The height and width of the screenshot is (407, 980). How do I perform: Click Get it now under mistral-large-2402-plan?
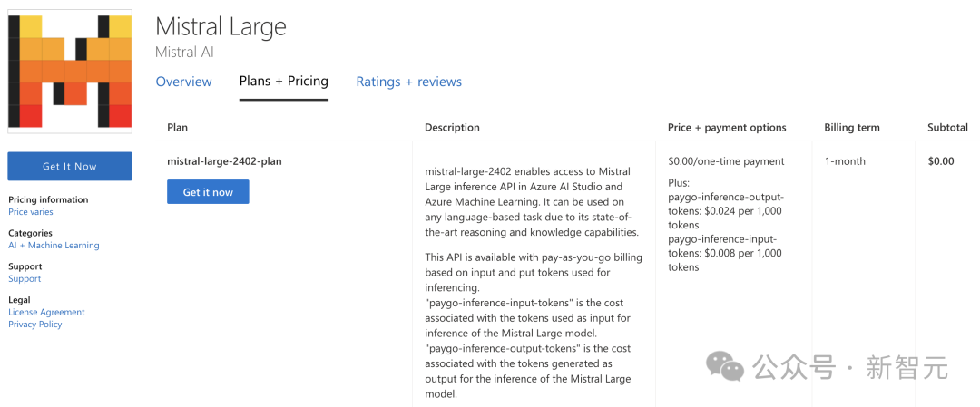pos(208,192)
